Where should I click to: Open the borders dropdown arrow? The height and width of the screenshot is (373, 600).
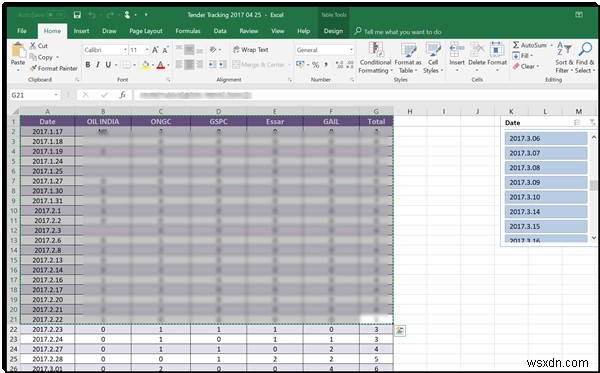click(134, 65)
